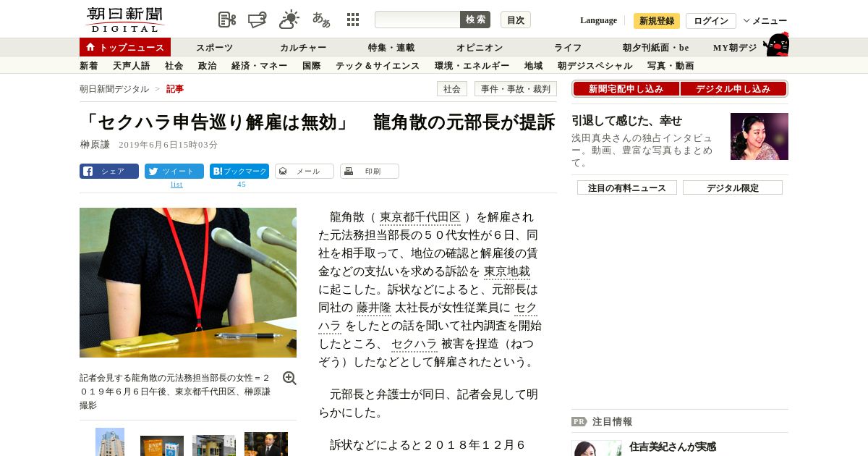Select 環境・エネルギー in sub navigation
This screenshot has width=868, height=456.
tap(472, 66)
